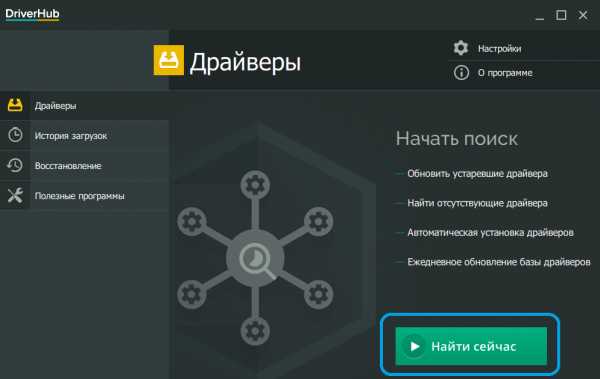The image size is (600, 379).
Task: Open История загрузок section
Action: 84,136
